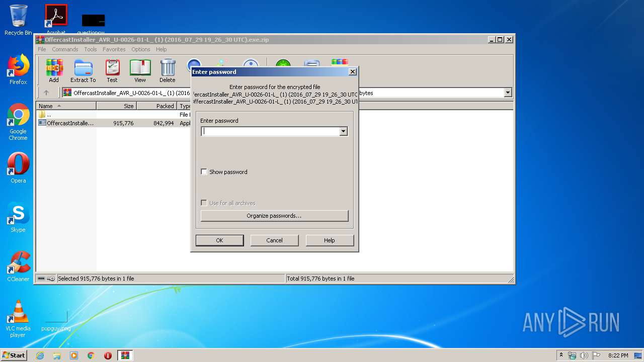Image resolution: width=644 pixels, height=362 pixels.
Task: Open the Start menu
Action: pos(14,355)
